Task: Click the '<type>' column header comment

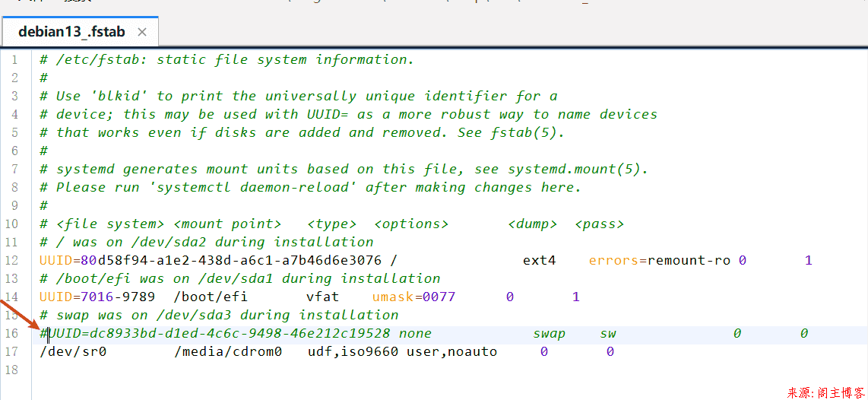Action: click(x=332, y=224)
